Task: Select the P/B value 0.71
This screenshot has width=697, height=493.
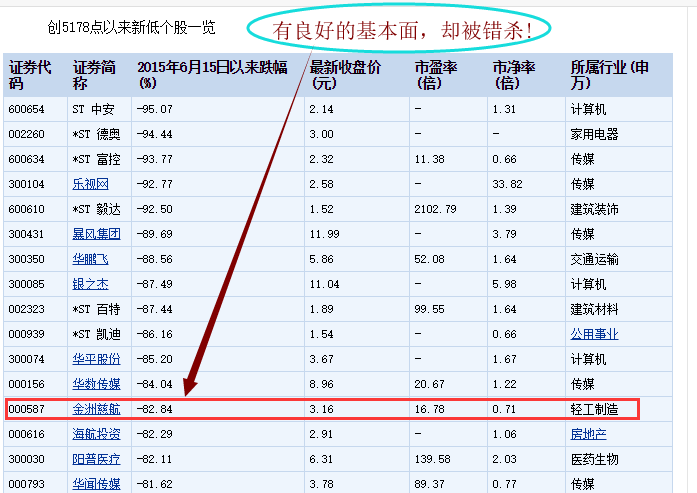Action: click(504, 409)
